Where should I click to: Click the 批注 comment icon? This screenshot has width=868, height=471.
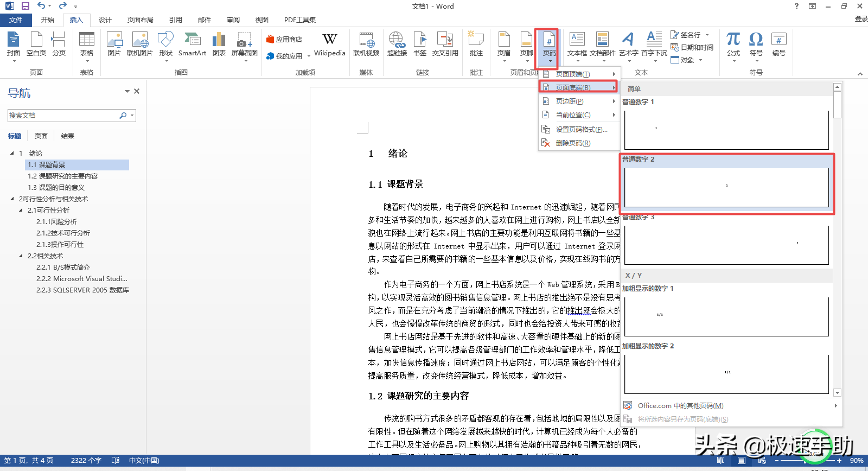(x=476, y=43)
